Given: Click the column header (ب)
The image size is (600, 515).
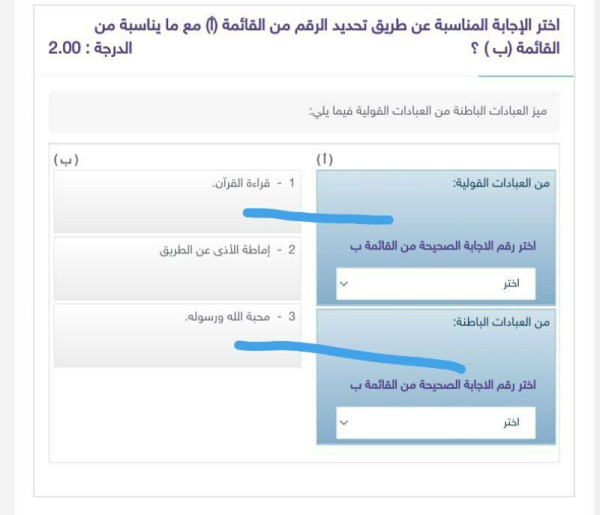Looking at the screenshot, I should click(x=65, y=159).
